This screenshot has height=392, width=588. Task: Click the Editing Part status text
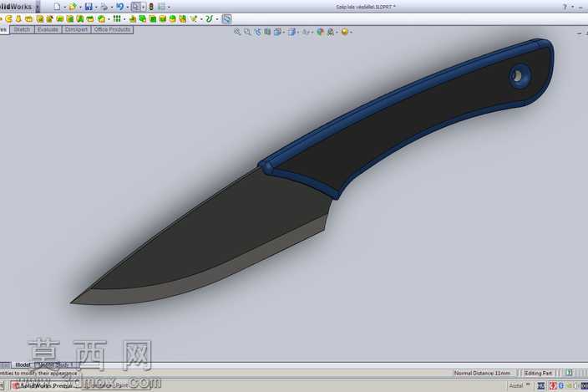(538, 374)
